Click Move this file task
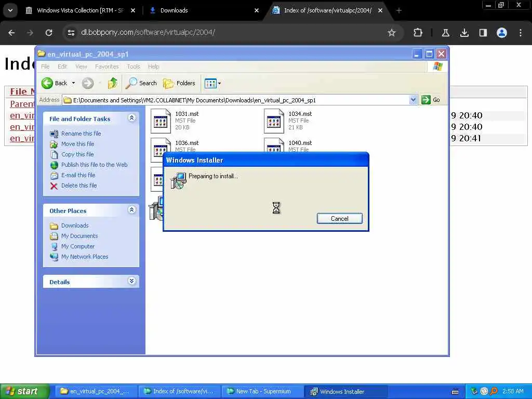The width and height of the screenshot is (532, 399). click(78, 144)
